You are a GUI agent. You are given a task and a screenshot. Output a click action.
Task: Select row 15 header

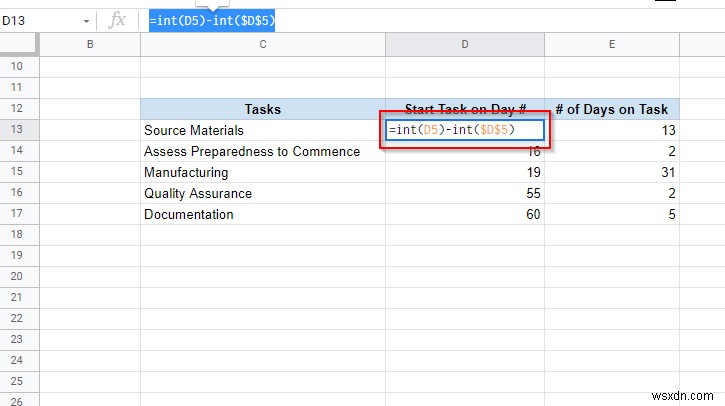(20, 172)
